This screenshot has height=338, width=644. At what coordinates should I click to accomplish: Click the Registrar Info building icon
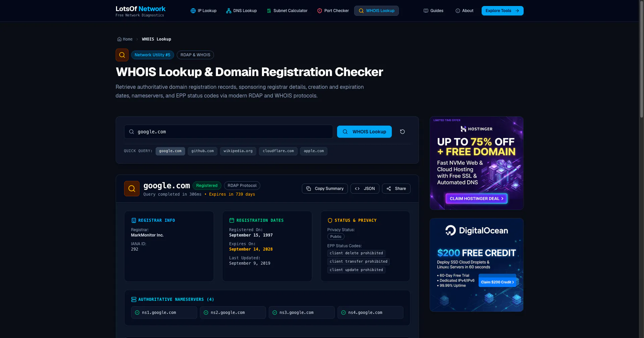pyautogui.click(x=133, y=220)
